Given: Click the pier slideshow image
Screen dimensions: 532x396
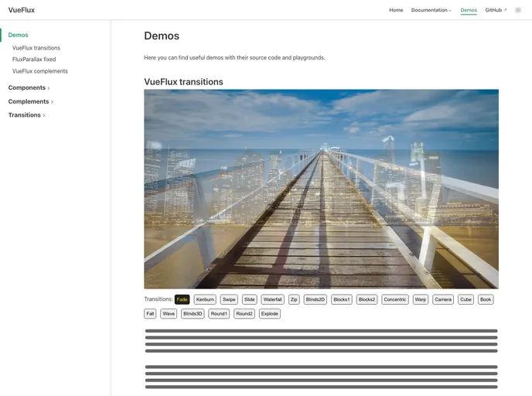Looking at the screenshot, I should point(321,189).
